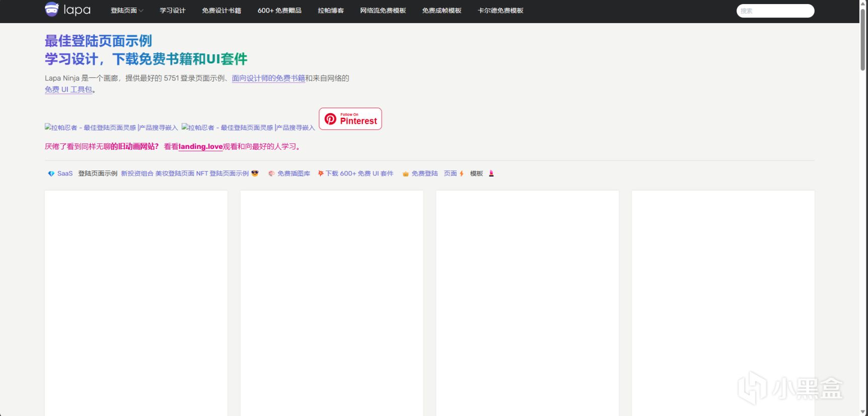Click the second broken 拉帕忍者 embed image

click(x=248, y=127)
